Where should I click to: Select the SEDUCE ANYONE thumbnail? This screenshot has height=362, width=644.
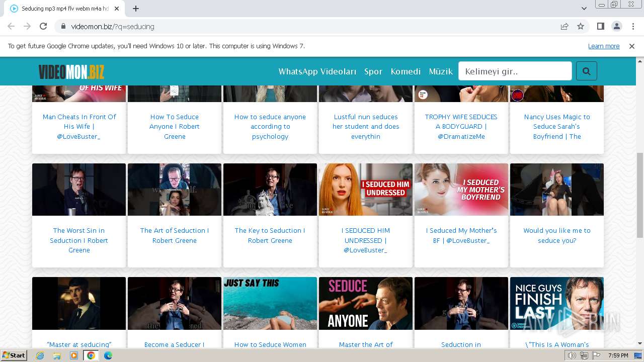366,304
